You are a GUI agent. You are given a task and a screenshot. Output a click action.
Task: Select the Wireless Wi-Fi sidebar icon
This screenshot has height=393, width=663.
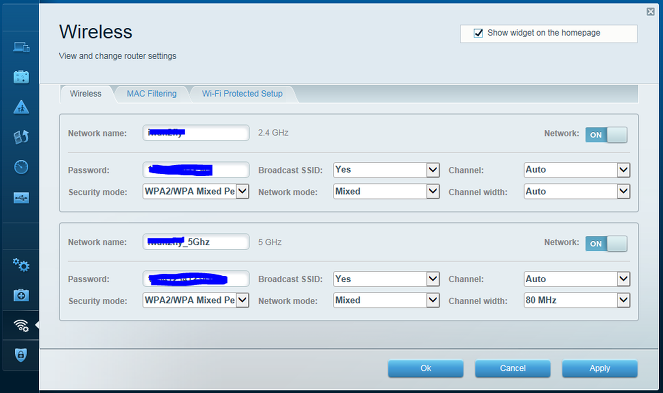21,325
